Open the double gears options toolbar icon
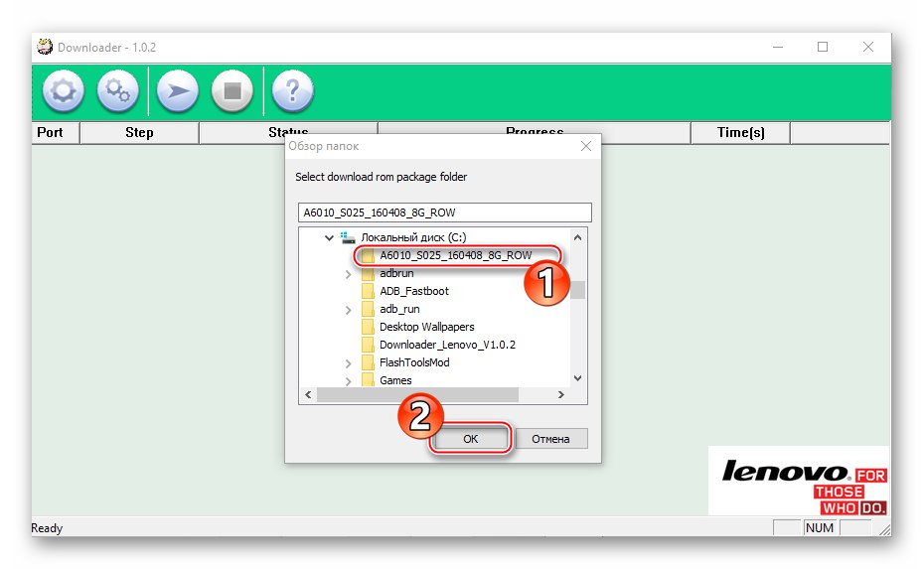Image resolution: width=924 pixels, height=569 pixels. click(118, 91)
